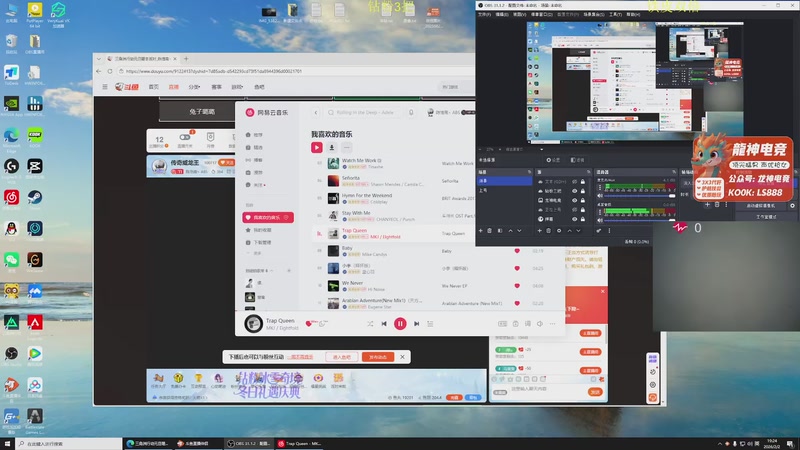Select the Hymn For the Weekend song row

[x=393, y=198]
